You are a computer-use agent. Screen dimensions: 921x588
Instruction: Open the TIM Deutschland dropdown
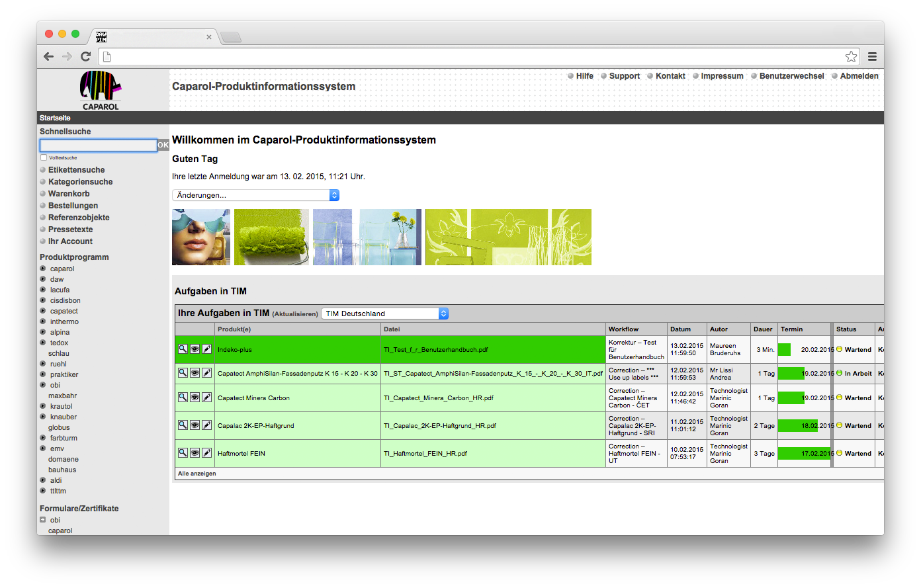pos(384,314)
